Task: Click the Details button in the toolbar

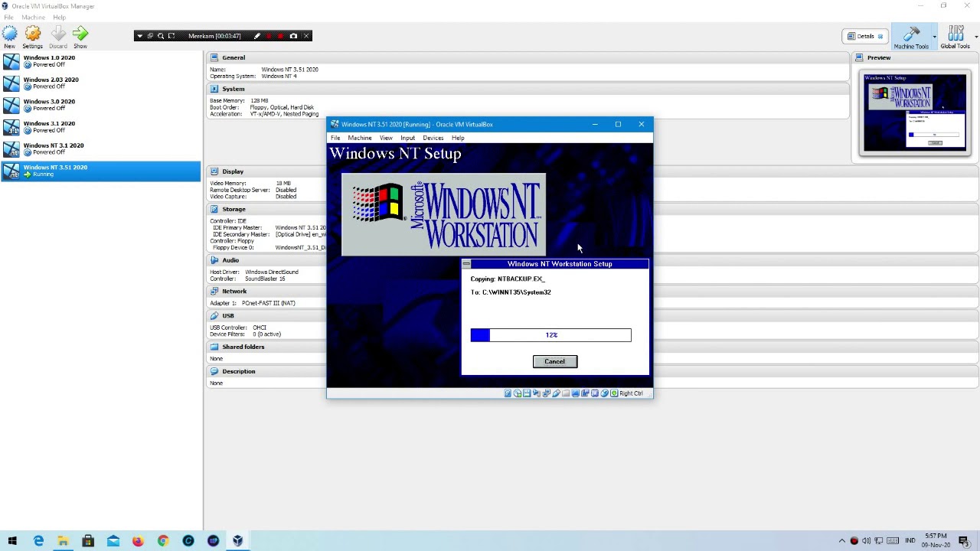Action: point(866,36)
